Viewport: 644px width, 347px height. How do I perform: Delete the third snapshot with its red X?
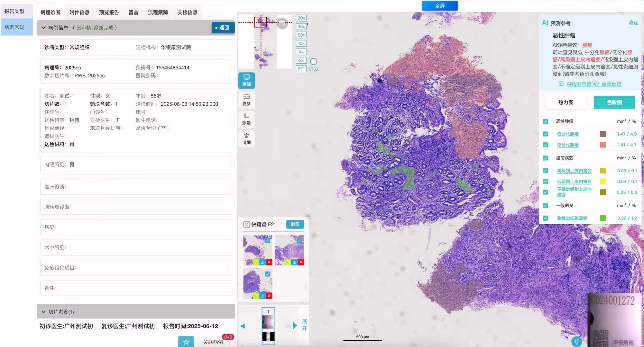click(x=269, y=296)
